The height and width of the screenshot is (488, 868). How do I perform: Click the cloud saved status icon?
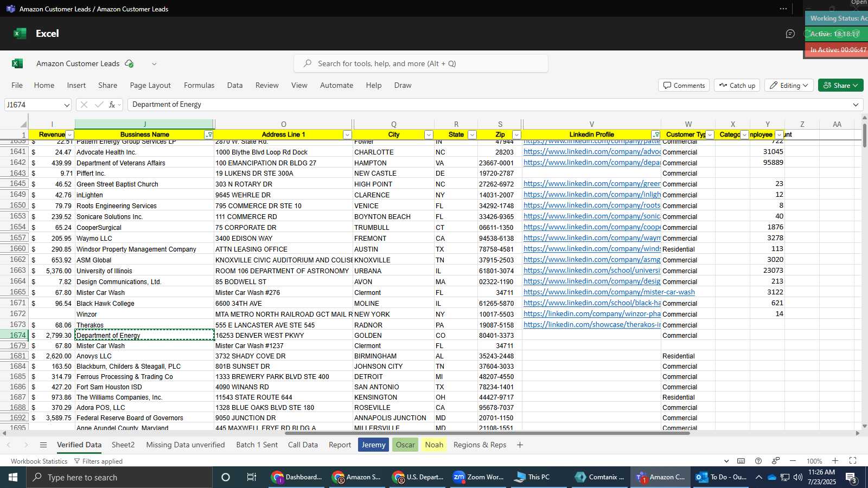[129, 63]
